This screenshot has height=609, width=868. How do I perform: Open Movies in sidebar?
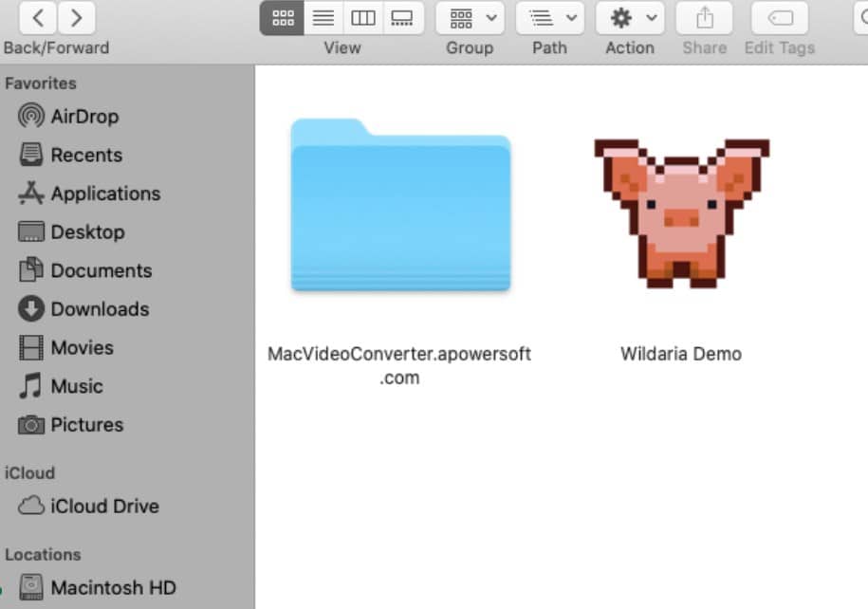point(65,348)
